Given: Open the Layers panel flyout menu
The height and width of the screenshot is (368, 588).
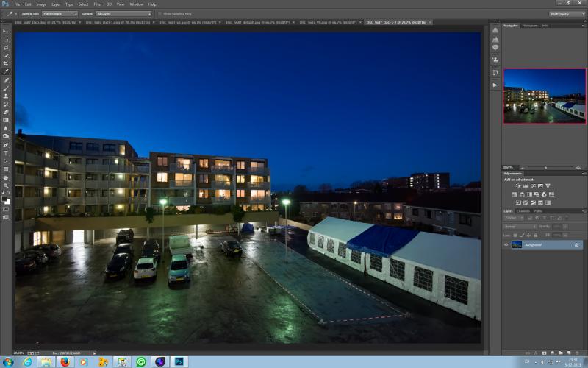Looking at the screenshot, I should (584, 211).
